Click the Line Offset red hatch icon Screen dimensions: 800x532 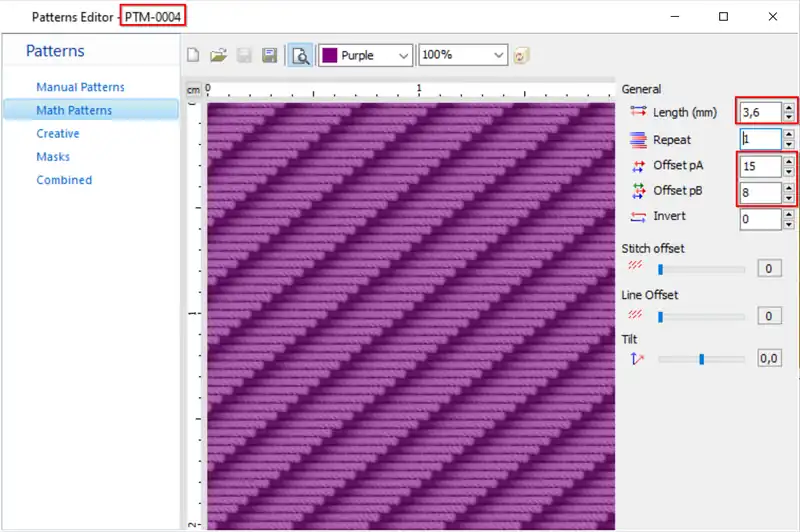635,314
